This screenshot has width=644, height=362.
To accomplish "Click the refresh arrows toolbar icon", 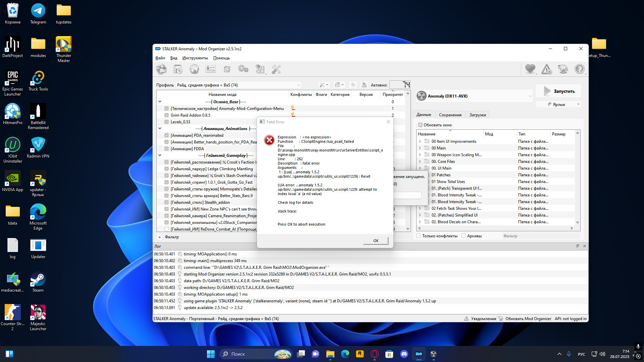I will (x=227, y=69).
